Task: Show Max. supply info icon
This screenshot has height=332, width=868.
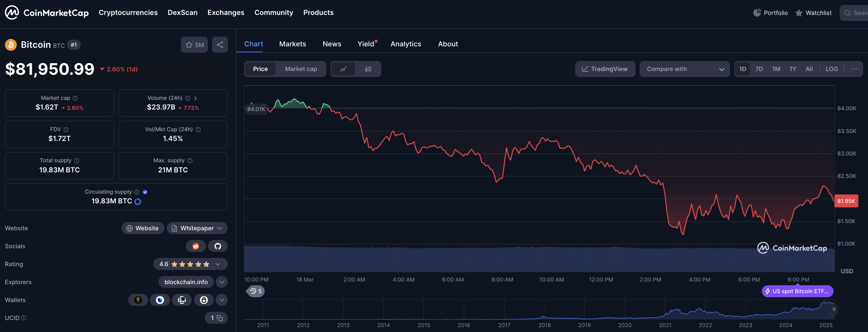Action: click(190, 161)
